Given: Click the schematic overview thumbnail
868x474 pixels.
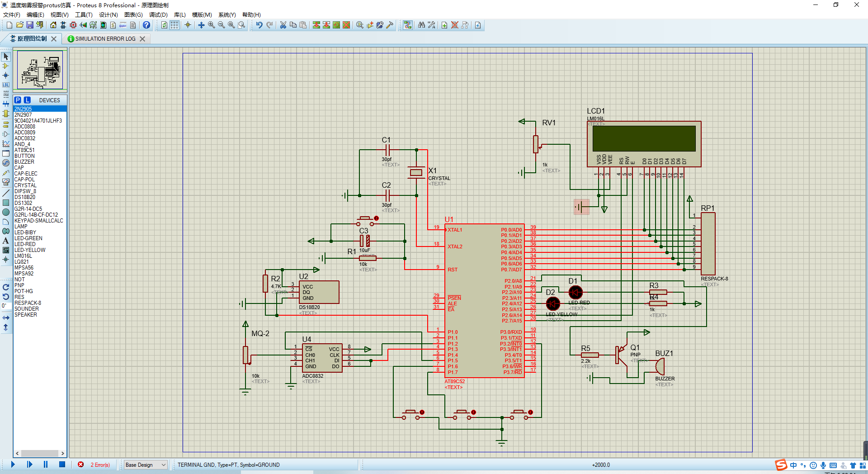Looking at the screenshot, I should tap(40, 70).
